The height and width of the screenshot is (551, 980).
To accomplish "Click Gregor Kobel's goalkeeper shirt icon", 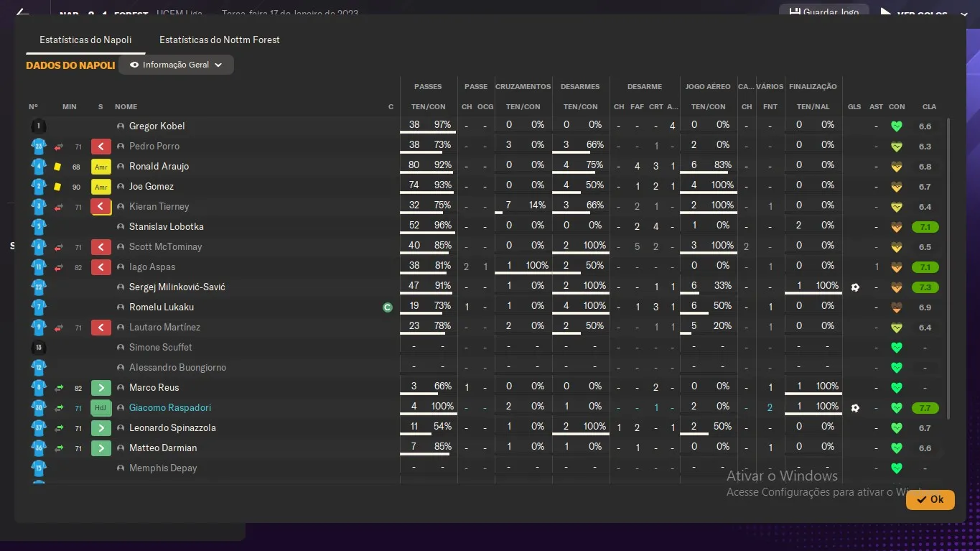I will point(38,126).
